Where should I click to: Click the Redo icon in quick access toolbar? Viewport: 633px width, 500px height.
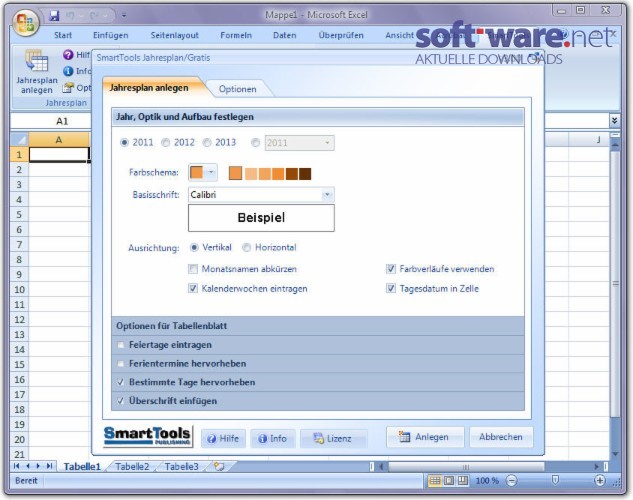[94, 16]
